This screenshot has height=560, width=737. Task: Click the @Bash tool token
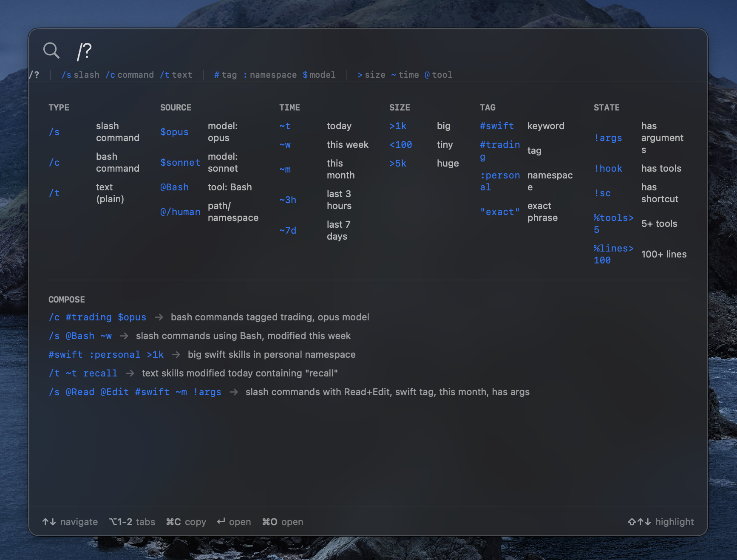click(174, 187)
